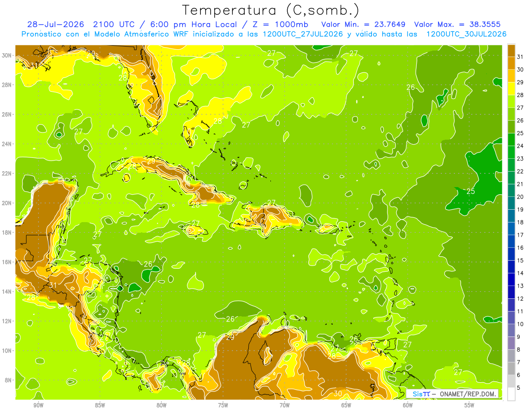Click the color bar scale label 31
The width and height of the screenshot is (532, 411).
(520, 56)
